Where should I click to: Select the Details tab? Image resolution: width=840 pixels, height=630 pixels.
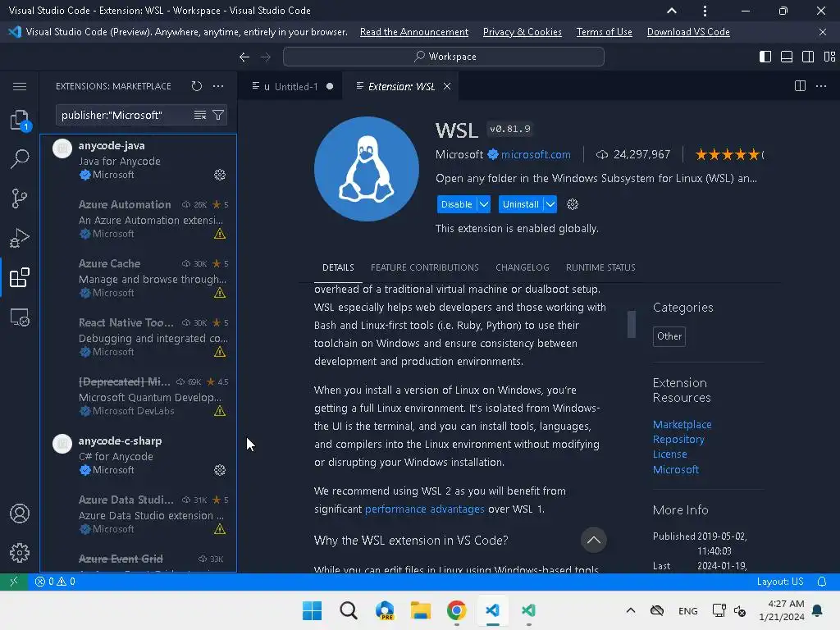tap(338, 267)
